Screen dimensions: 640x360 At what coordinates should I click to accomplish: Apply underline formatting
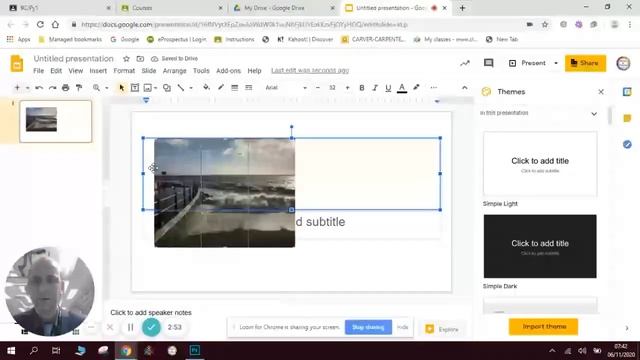tap(388, 88)
